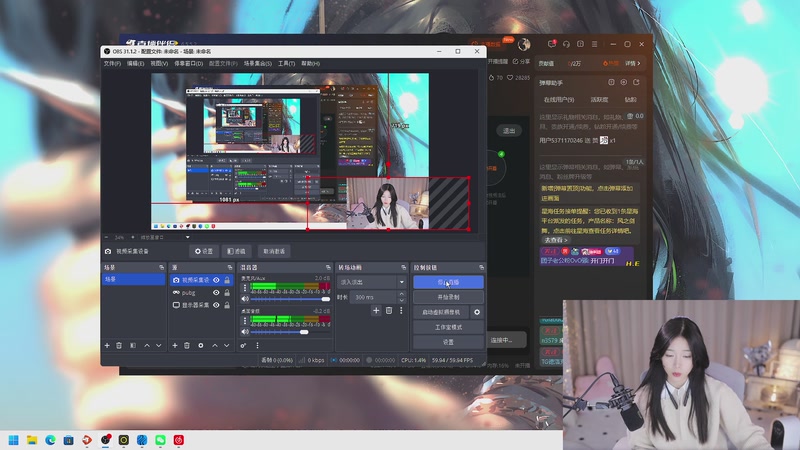
Task: Toggle visibility of video capture device source
Action: (x=216, y=280)
